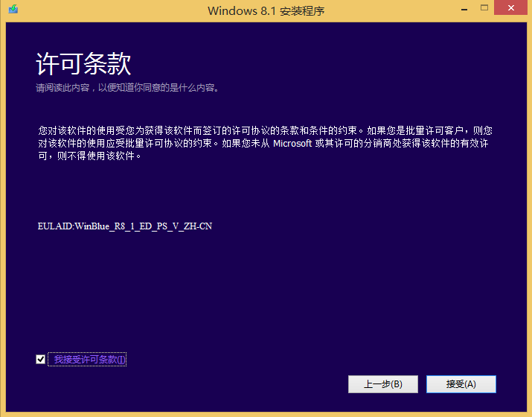Click the subtitle 请阅读此内容 line
This screenshot has width=532, height=417.
pyautogui.click(x=127, y=88)
